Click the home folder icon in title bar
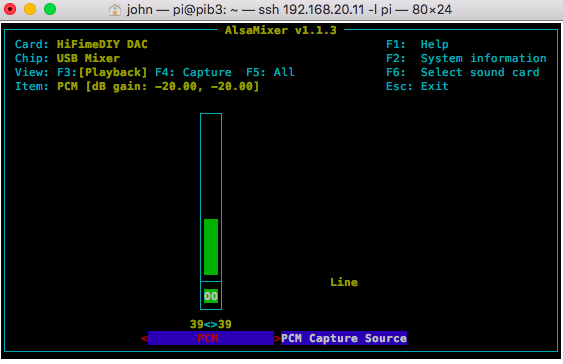This screenshot has width=563, height=364. 115,10
